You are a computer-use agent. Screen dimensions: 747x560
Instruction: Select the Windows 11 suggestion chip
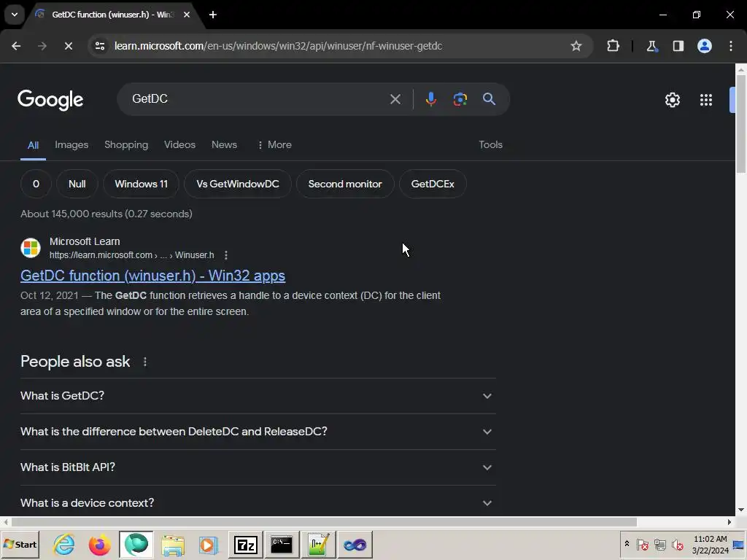coord(141,184)
